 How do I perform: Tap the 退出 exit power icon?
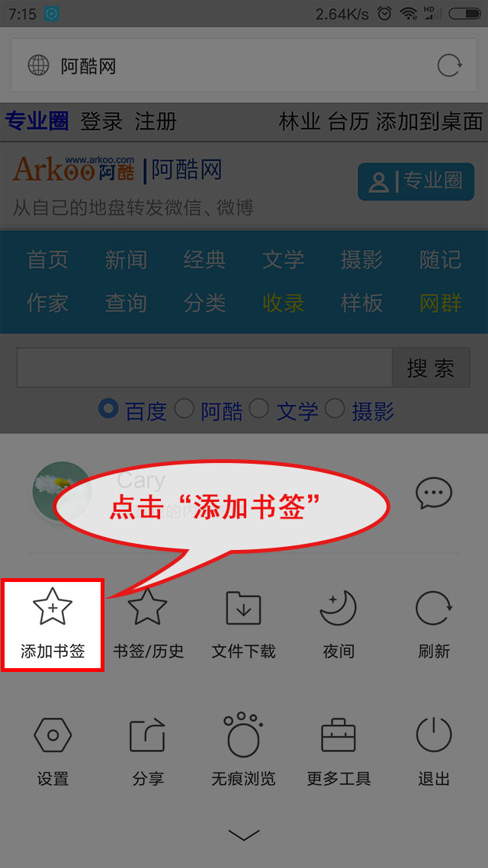click(434, 735)
